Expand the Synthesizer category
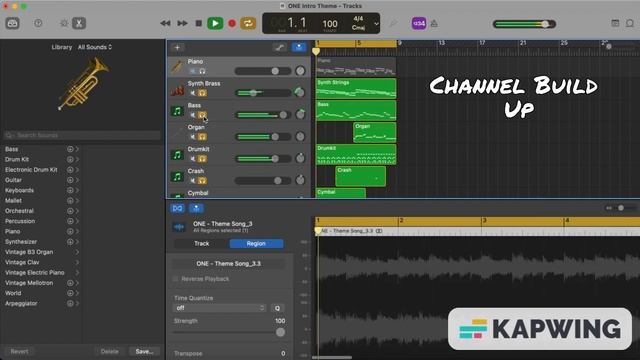640x360 pixels. [77, 242]
